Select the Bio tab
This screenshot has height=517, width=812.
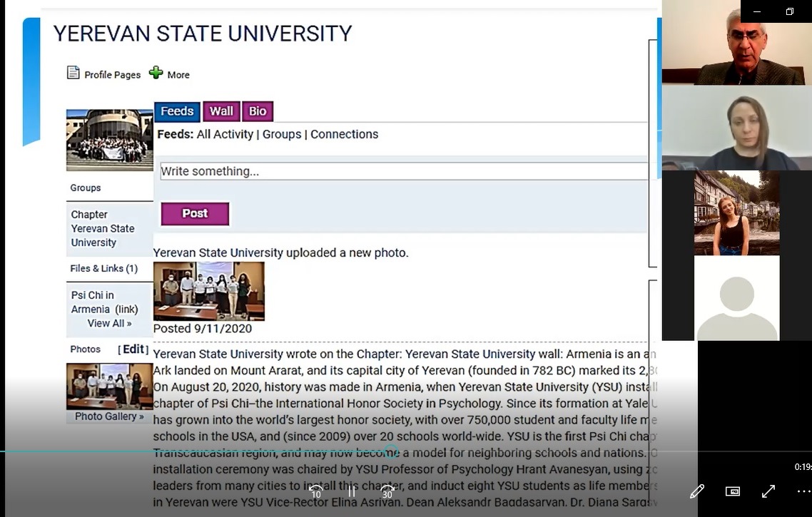pyautogui.click(x=258, y=111)
